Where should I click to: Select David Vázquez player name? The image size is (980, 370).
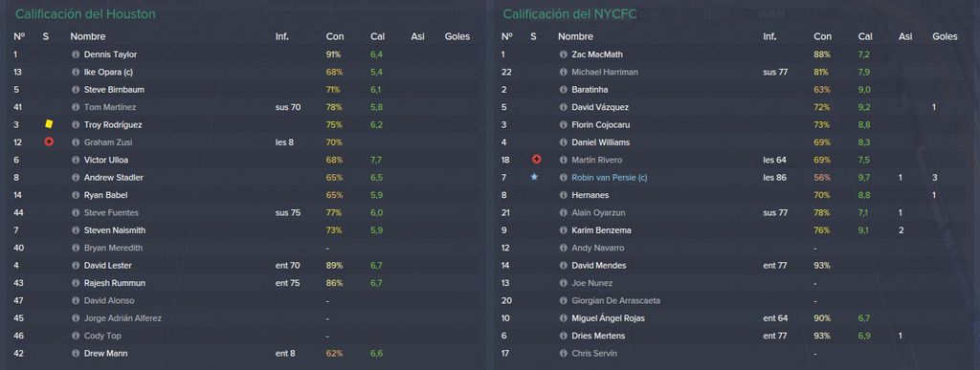pyautogui.click(x=600, y=107)
